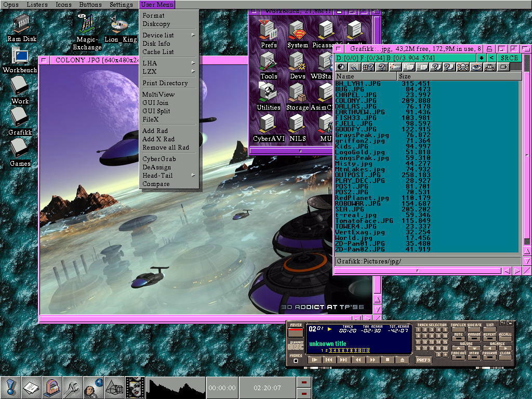Toggle MUTE on the CD player

(x=458, y=338)
